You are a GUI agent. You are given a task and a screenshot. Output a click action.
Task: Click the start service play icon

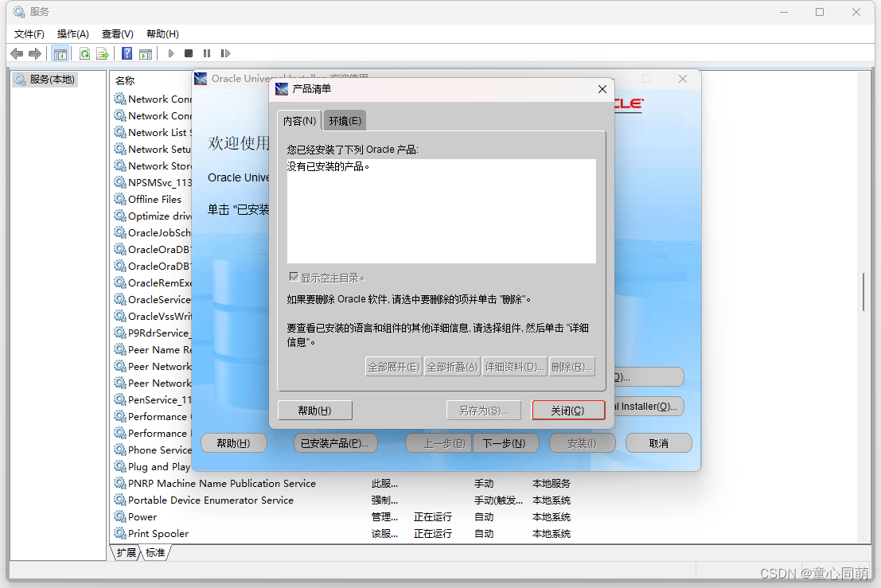coord(171,53)
